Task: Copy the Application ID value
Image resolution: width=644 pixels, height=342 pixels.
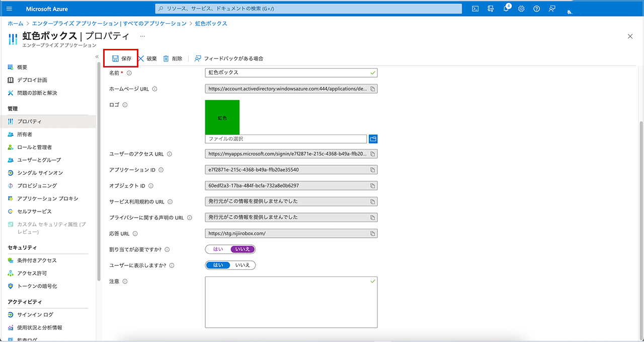Action: [x=373, y=170]
